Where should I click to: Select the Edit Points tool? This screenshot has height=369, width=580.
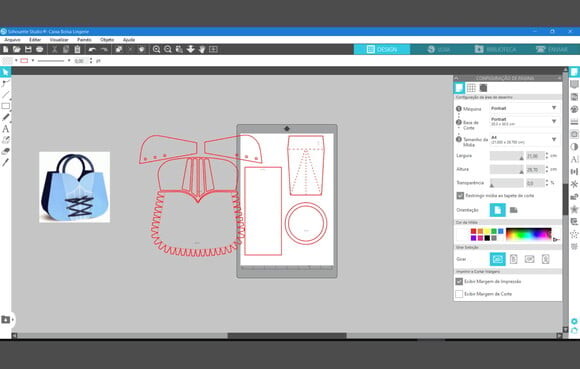tap(6, 84)
